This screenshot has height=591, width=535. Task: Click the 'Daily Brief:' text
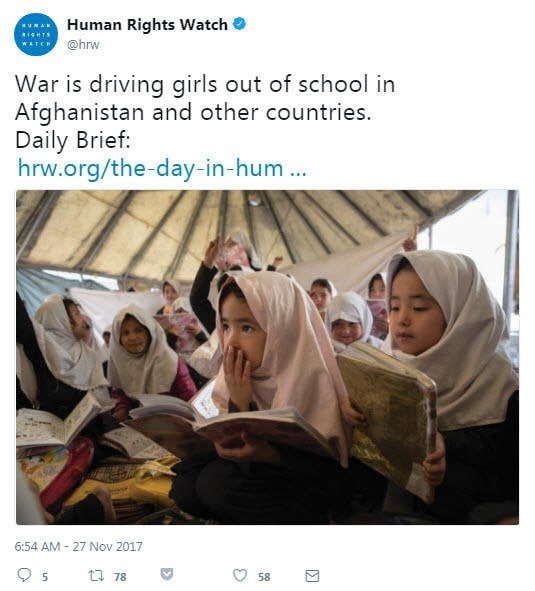pos(73,140)
